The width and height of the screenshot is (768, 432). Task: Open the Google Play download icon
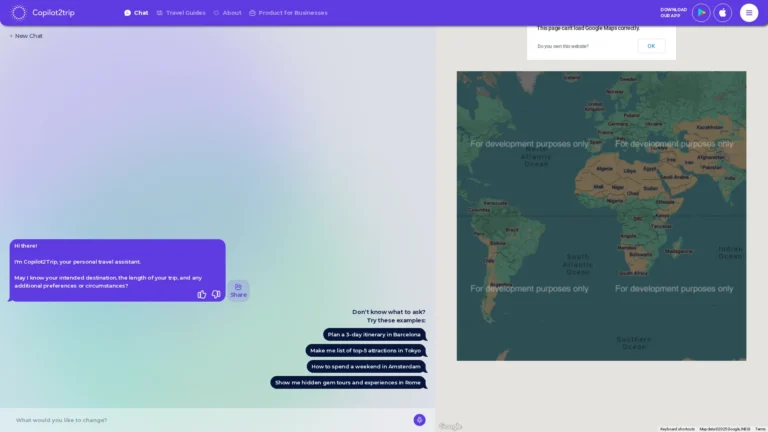tap(701, 13)
